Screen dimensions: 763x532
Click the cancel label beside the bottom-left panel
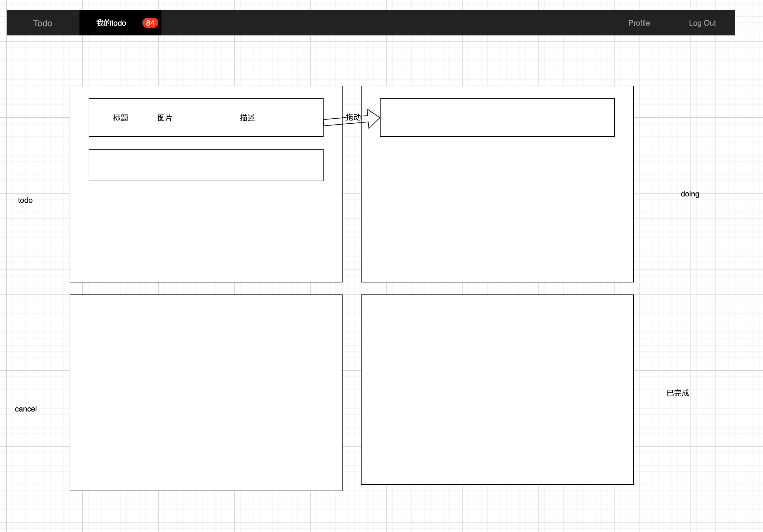tap(26, 409)
